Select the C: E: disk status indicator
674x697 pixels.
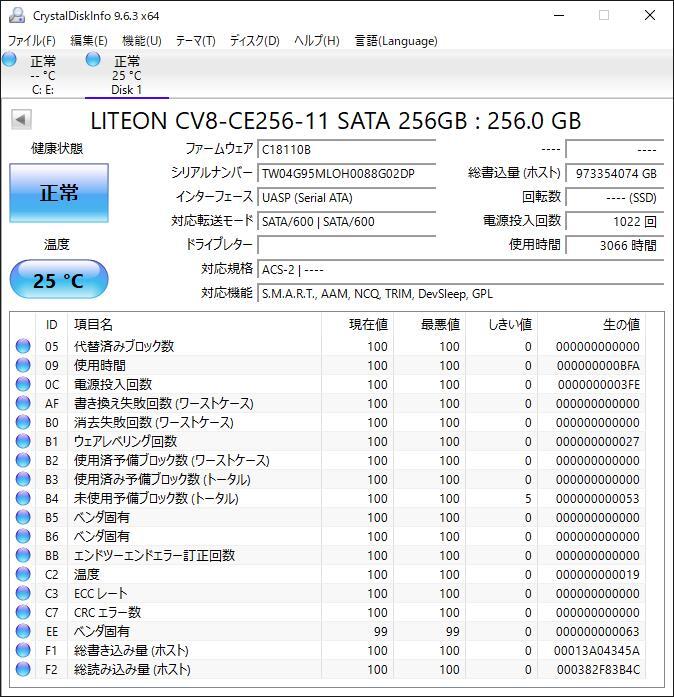pyautogui.click(x=9, y=60)
